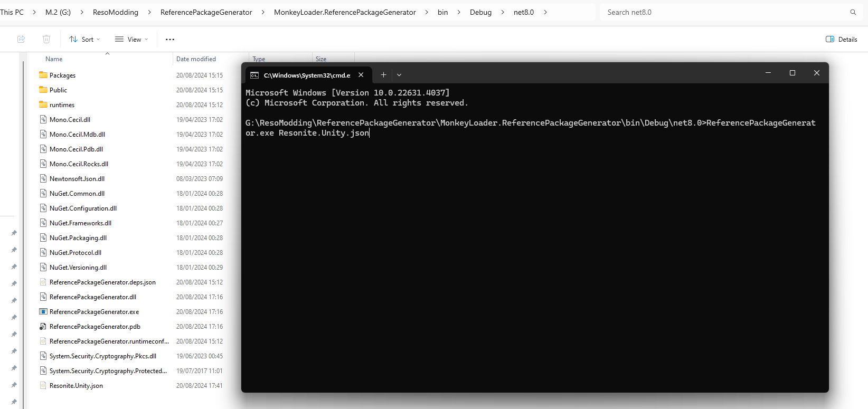Minimize the terminal window
This screenshot has height=409, width=868.
coord(768,73)
